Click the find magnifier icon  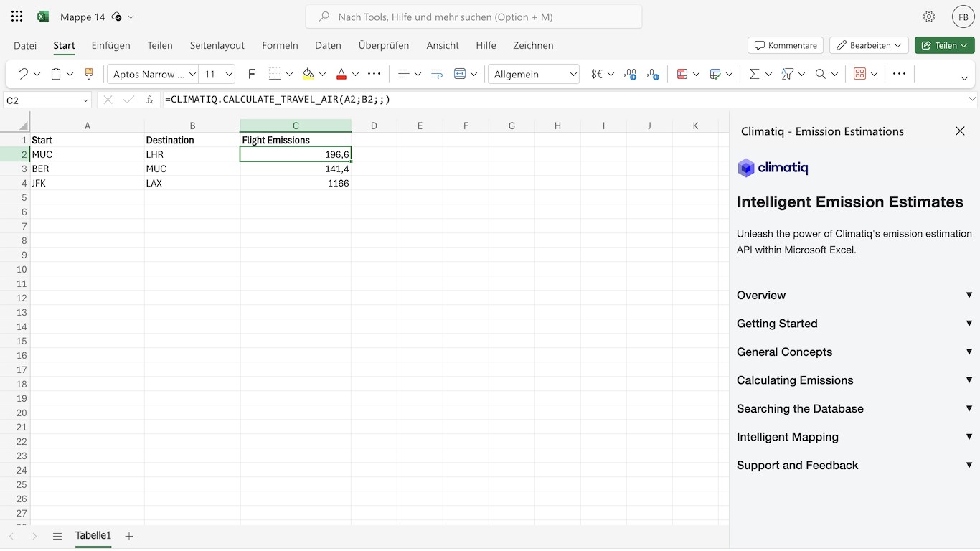pyautogui.click(x=821, y=74)
